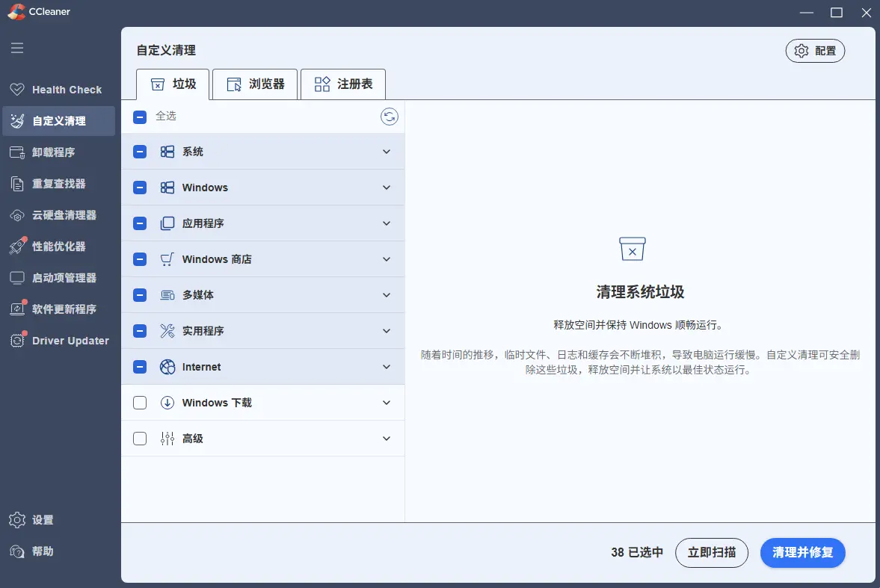The height and width of the screenshot is (588, 880).
Task: Click the Driver Updater chip icon
Action: pyautogui.click(x=17, y=341)
